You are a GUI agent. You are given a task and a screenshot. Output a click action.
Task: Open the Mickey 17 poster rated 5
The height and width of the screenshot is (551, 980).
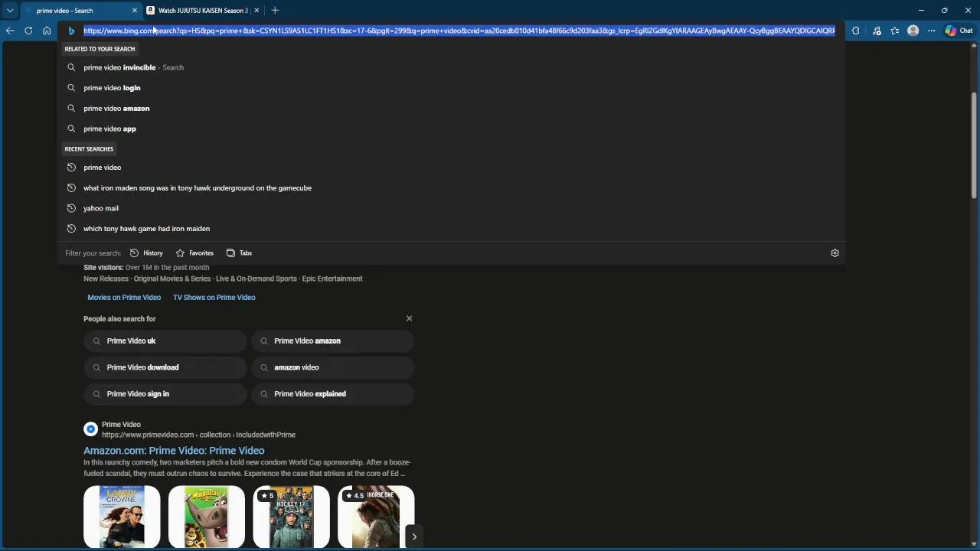point(291,517)
